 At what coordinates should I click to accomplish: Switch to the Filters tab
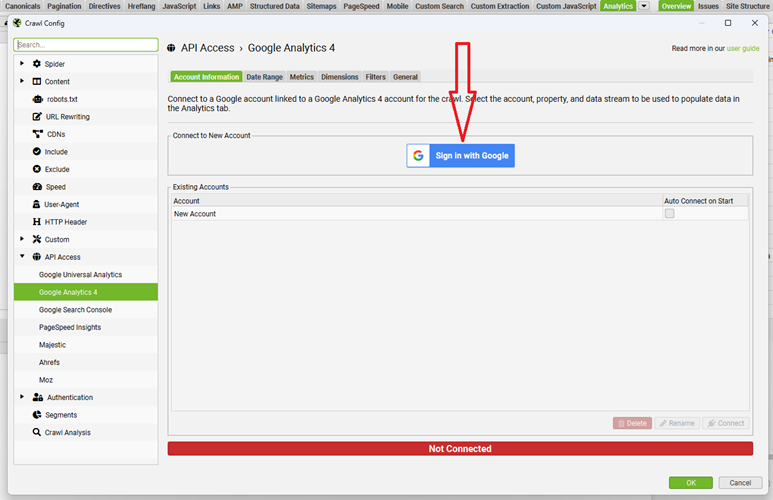click(375, 77)
